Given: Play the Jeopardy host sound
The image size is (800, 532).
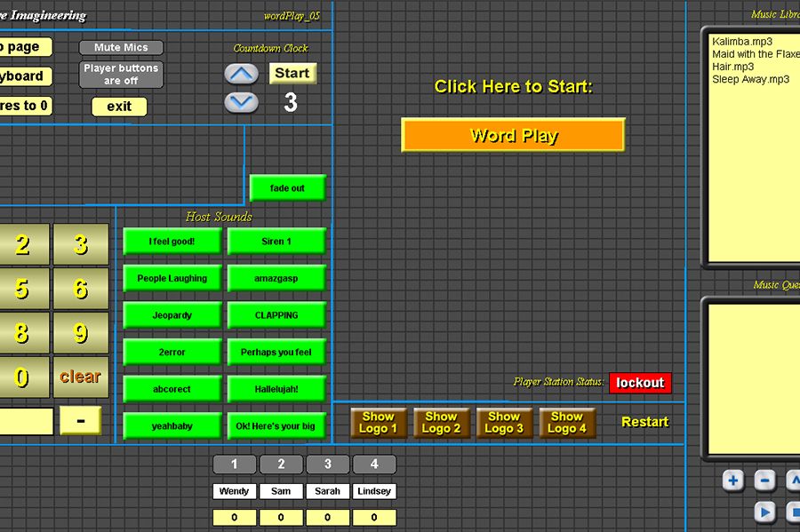Looking at the screenshot, I should coord(172,315).
